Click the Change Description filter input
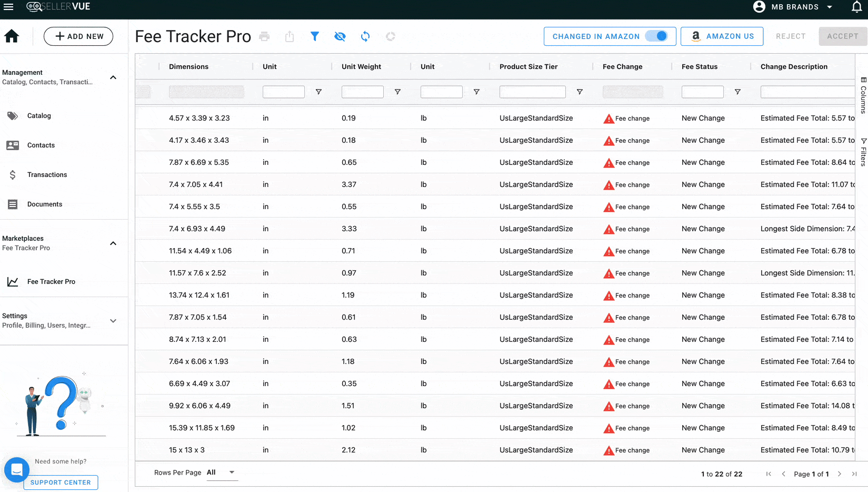Image resolution: width=868 pixels, height=492 pixels. tap(807, 92)
